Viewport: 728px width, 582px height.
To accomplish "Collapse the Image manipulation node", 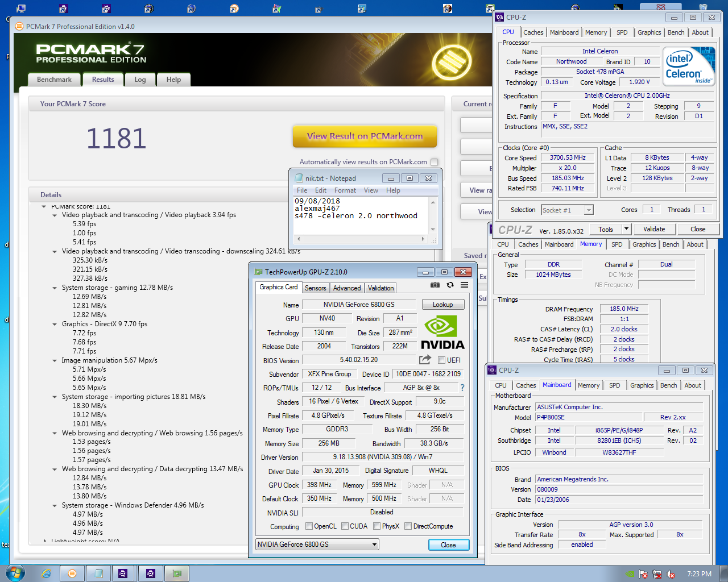I will (x=55, y=361).
